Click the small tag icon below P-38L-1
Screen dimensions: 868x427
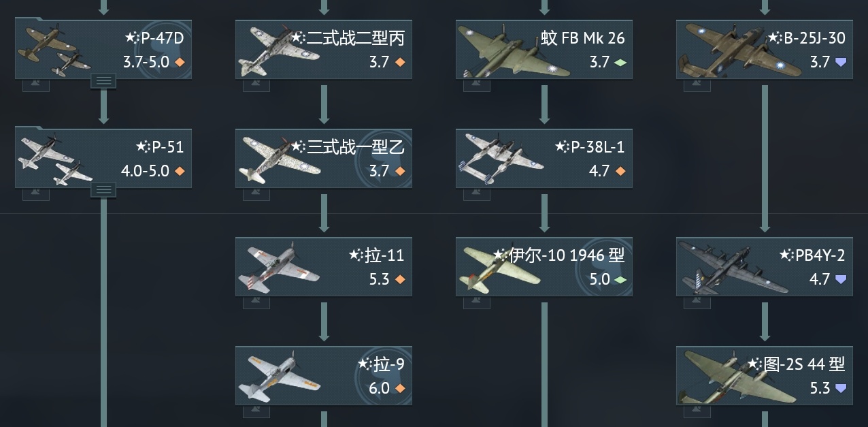(476, 193)
